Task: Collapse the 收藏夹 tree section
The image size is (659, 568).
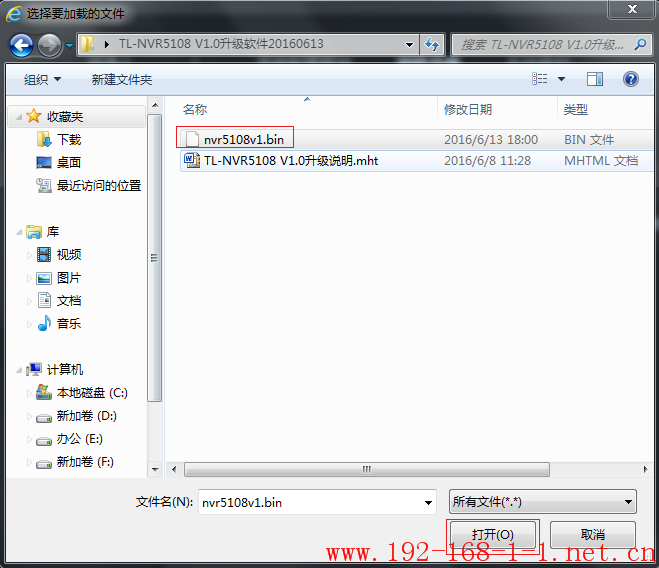Action: click(x=19, y=117)
